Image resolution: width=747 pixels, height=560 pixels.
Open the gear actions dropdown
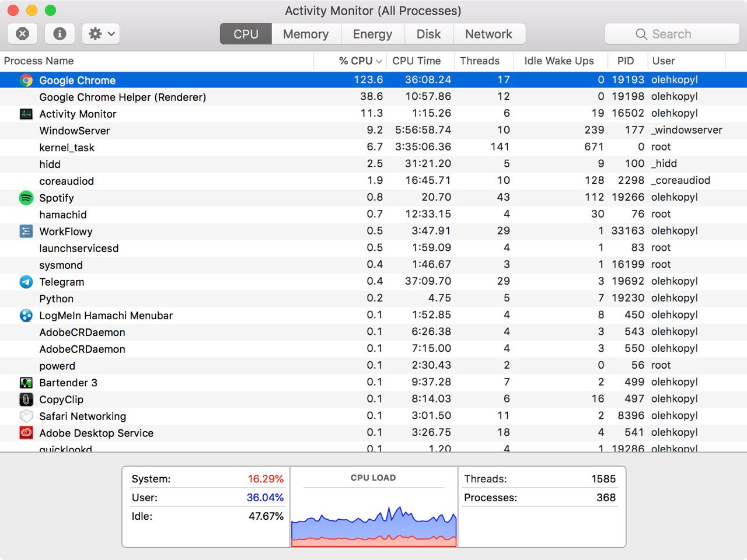[x=101, y=34]
